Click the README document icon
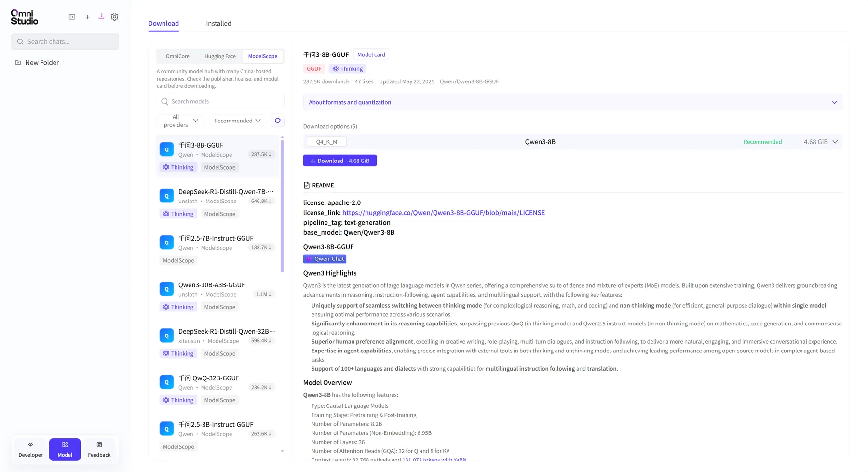Screen dimensions: 868x472 (307, 185)
